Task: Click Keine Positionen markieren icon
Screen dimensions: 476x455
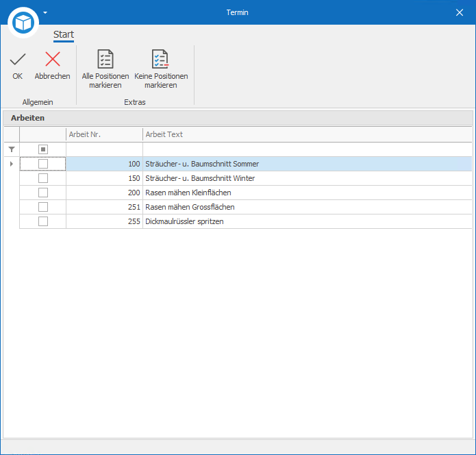Action: tap(160, 59)
